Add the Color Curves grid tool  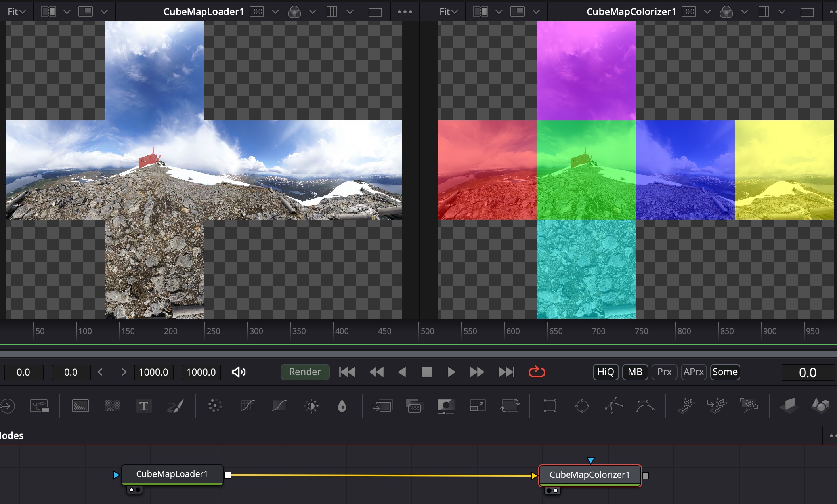coord(247,406)
